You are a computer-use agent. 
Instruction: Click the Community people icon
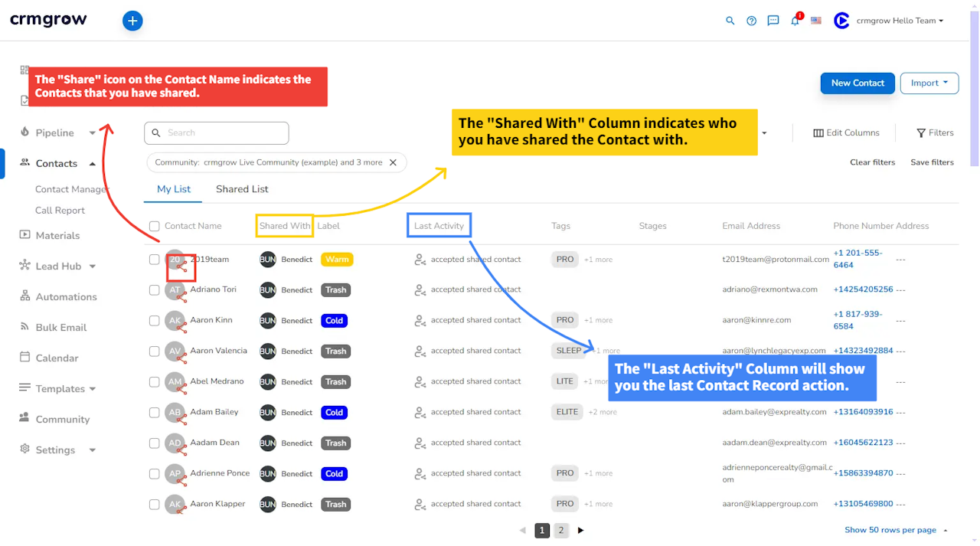[24, 419]
